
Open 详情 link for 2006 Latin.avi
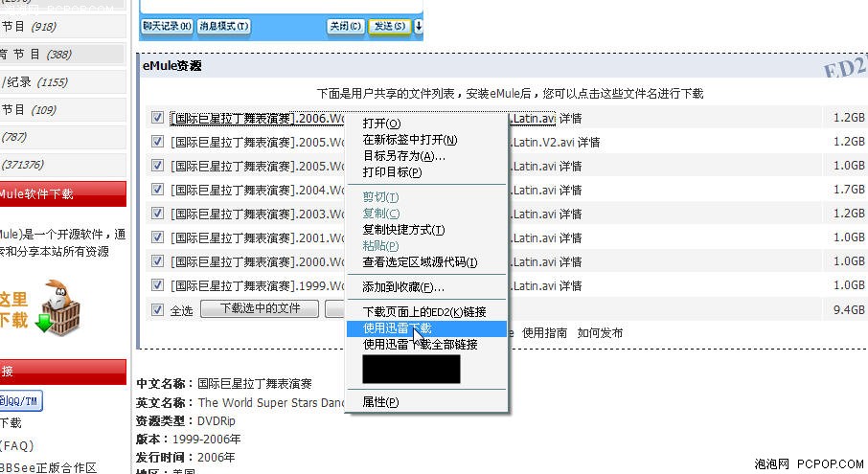[570, 119]
